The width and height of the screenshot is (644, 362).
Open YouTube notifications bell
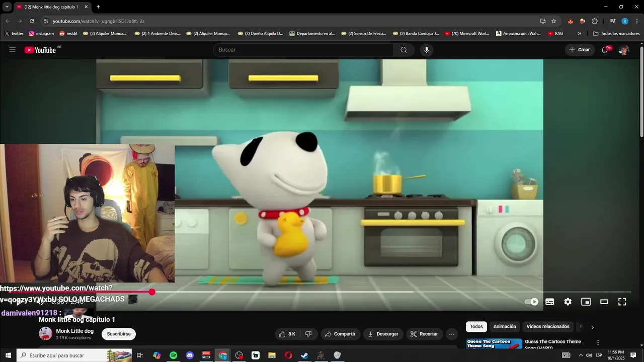click(x=605, y=50)
